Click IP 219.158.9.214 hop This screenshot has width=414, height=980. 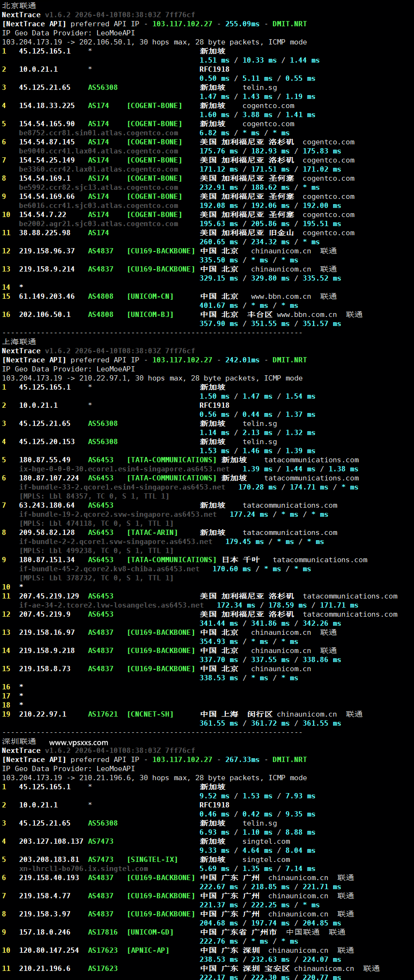(47, 269)
